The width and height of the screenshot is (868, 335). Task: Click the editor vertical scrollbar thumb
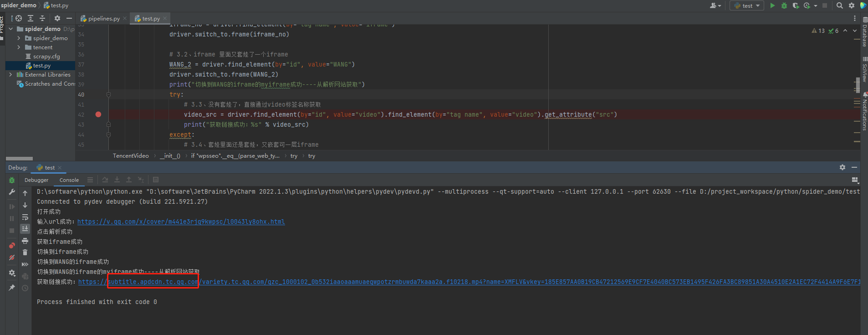tap(858, 85)
